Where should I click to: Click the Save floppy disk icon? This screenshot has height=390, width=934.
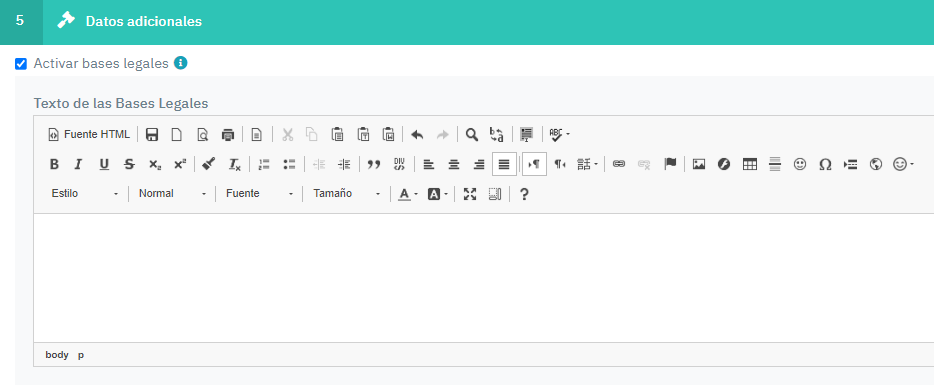(x=152, y=135)
